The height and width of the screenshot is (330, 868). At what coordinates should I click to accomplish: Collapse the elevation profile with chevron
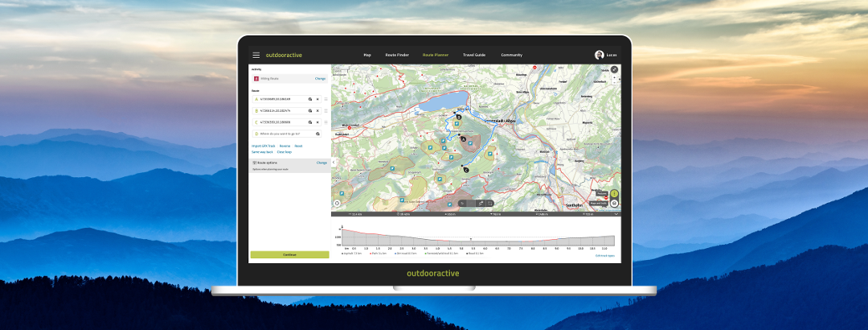click(616, 215)
